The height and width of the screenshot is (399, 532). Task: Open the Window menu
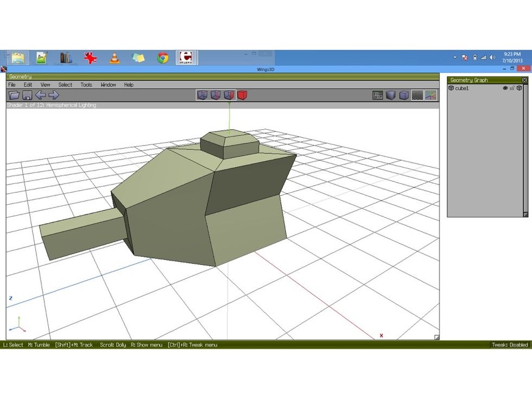pyautogui.click(x=107, y=85)
